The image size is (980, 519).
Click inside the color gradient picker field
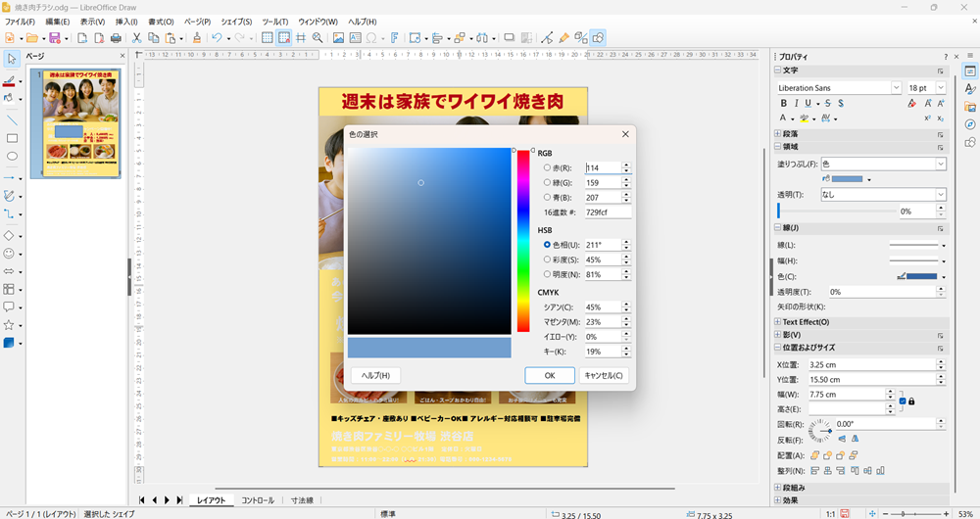(x=429, y=241)
